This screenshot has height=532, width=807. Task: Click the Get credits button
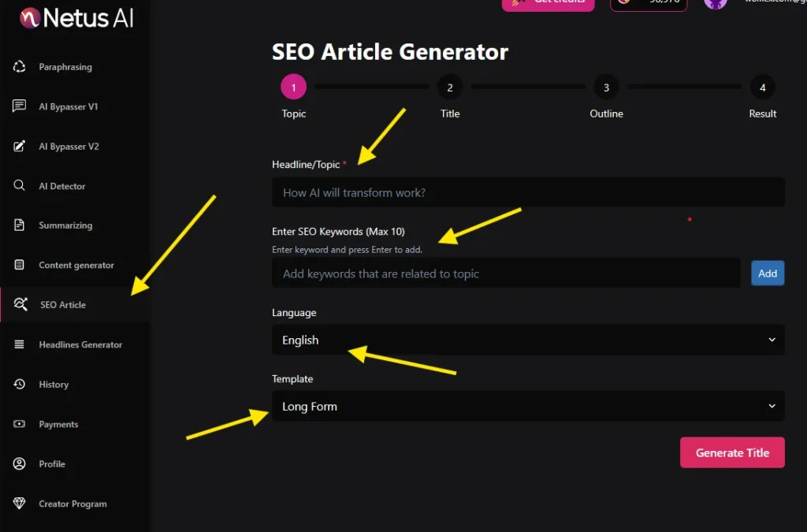tap(548, 4)
